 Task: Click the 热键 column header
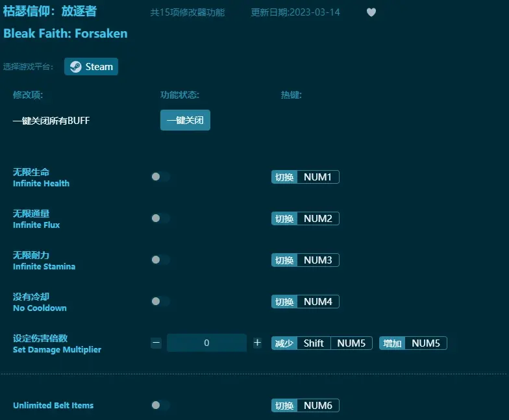(291, 95)
